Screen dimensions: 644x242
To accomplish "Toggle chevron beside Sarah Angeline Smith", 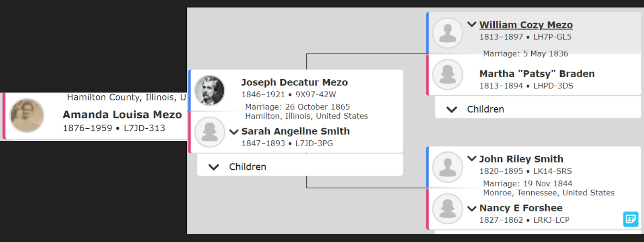I will coord(234,131).
